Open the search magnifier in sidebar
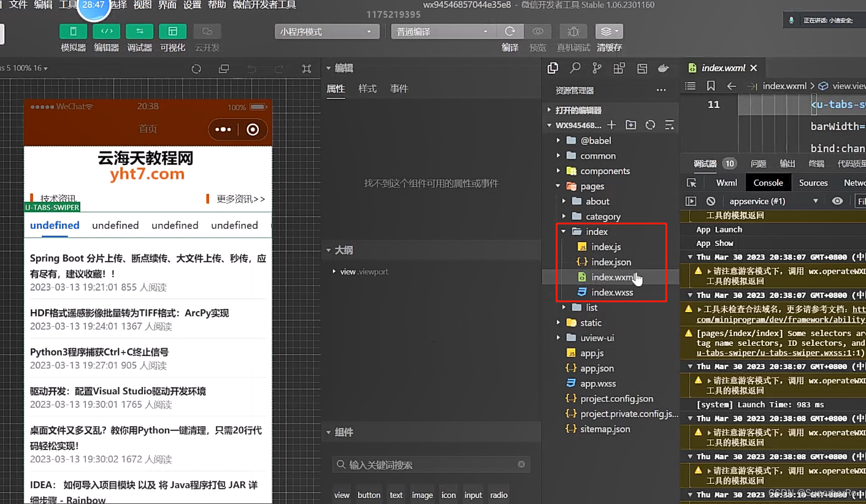866x504 pixels. coord(575,68)
